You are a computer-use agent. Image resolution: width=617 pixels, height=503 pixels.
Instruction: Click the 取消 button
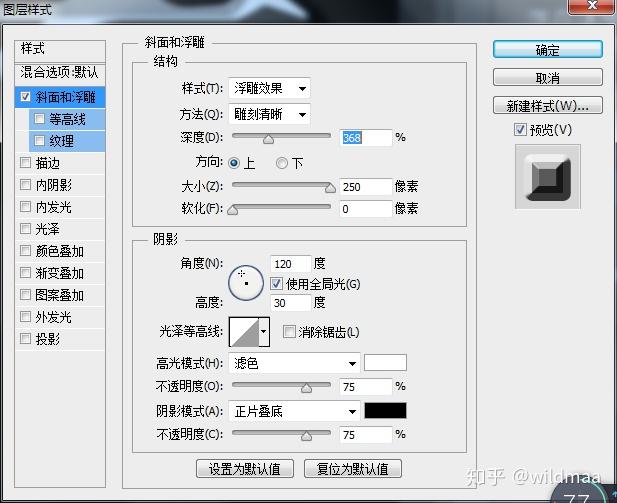(x=547, y=78)
